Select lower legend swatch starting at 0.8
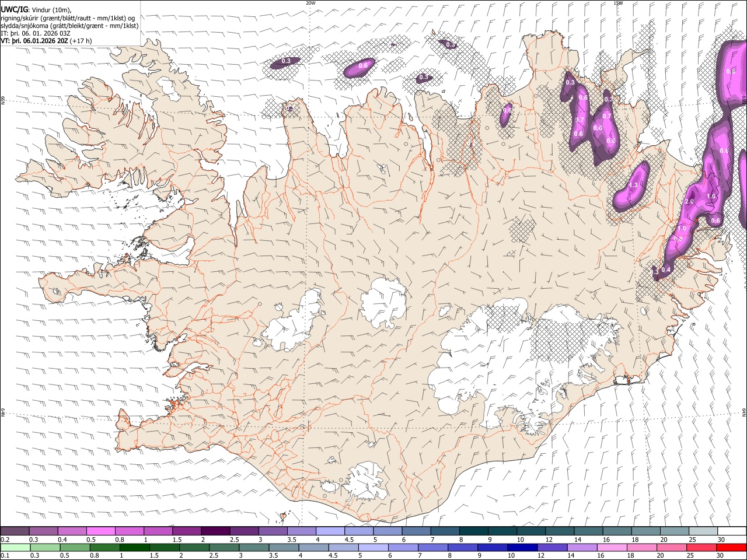 tap(104, 547)
